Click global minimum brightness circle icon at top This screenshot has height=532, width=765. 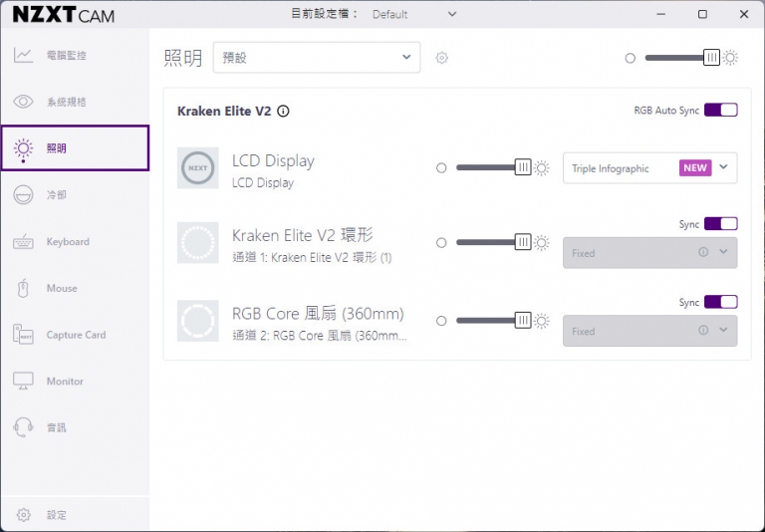(630, 58)
